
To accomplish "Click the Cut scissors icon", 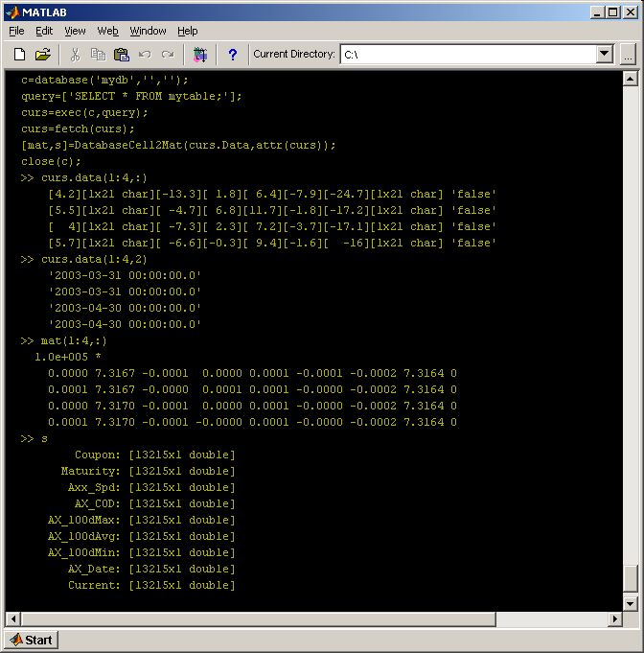I will tap(75, 54).
